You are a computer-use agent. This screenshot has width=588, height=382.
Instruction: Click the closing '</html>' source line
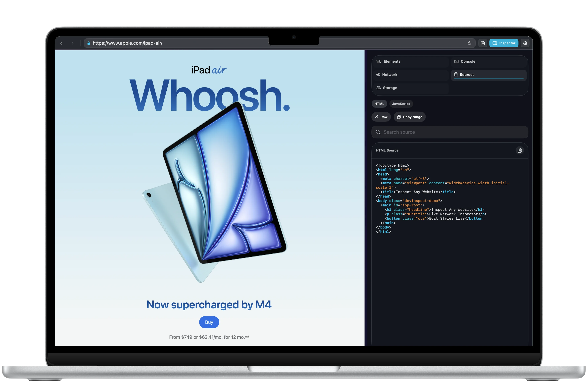(383, 232)
